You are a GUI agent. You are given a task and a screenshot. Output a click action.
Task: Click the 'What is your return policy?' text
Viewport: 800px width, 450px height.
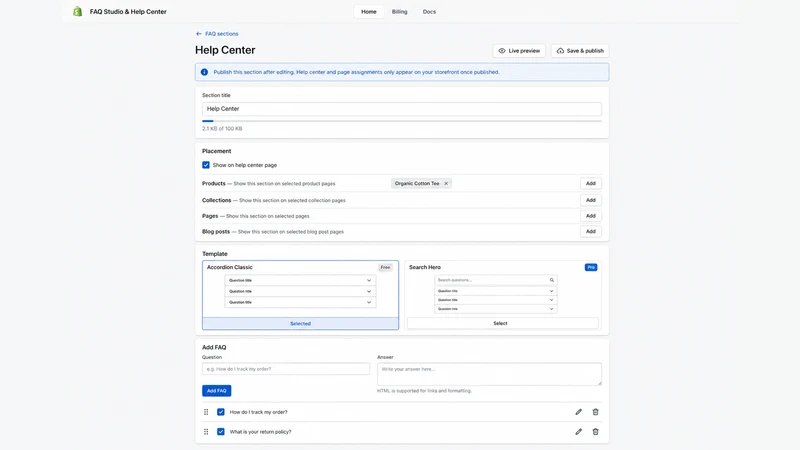point(260,432)
